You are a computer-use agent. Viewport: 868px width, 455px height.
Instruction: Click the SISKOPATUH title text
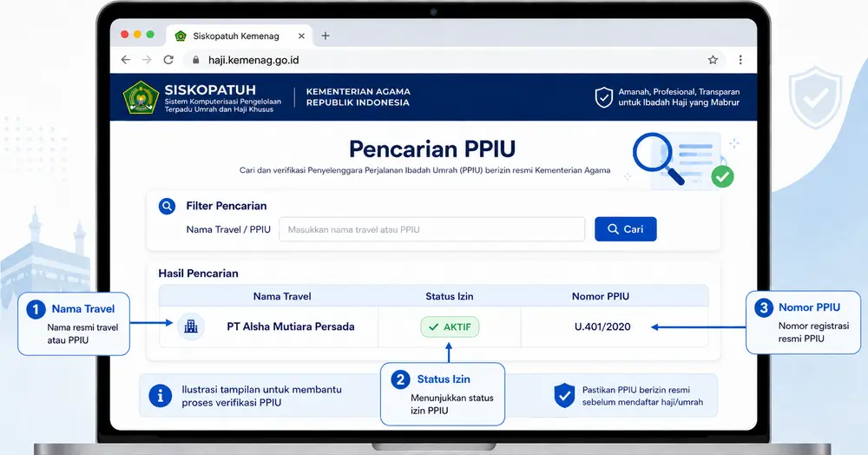click(210, 89)
